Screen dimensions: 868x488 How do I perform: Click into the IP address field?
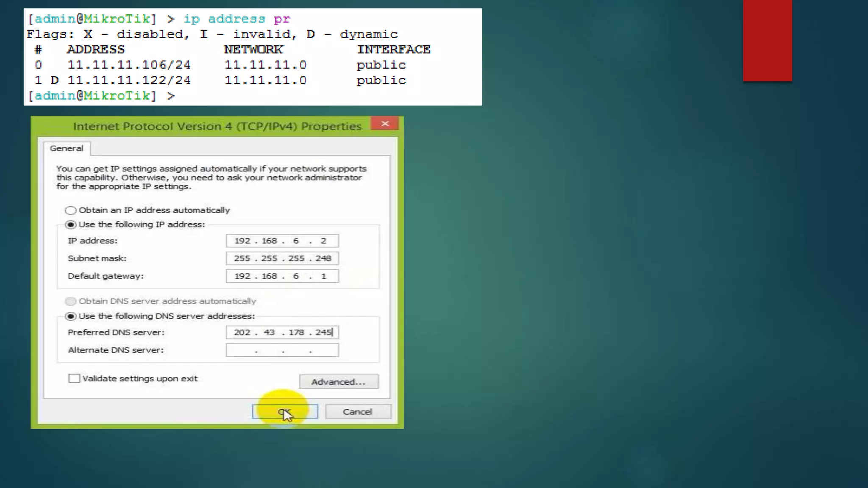click(x=282, y=241)
